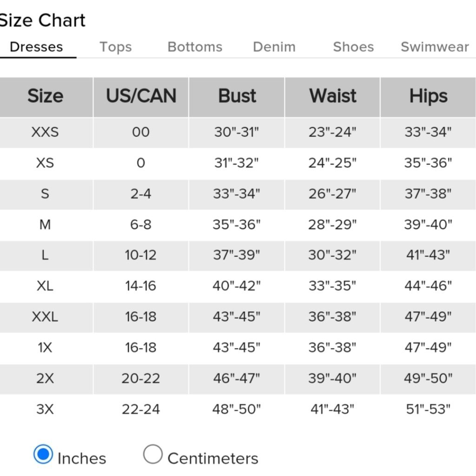Screen dimensions: 476x476
Task: Click the XXS size row label
Action: click(45, 132)
